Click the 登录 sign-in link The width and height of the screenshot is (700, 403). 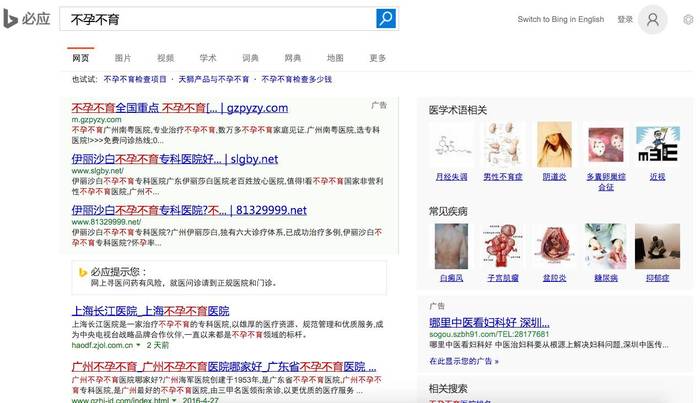point(625,19)
